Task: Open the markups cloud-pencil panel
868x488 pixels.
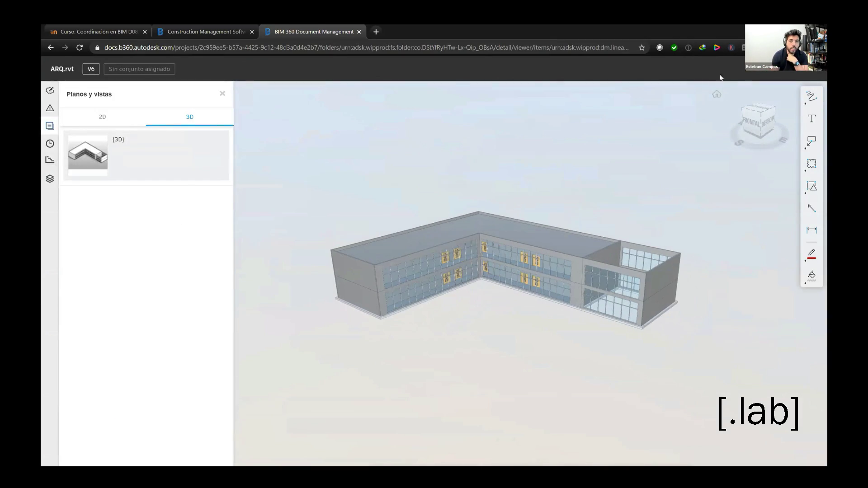Action: coord(50,90)
